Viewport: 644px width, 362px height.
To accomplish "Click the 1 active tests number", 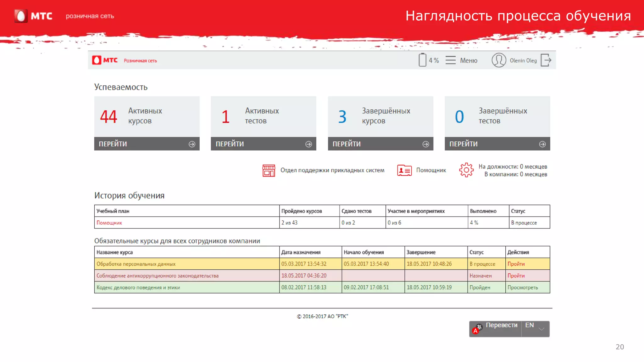I will pyautogui.click(x=225, y=117).
